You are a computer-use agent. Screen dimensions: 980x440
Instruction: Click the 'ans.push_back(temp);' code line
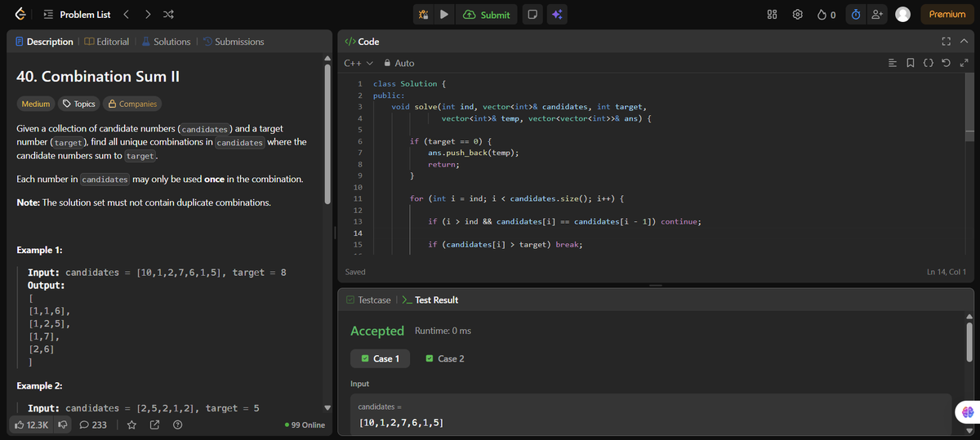tap(474, 153)
